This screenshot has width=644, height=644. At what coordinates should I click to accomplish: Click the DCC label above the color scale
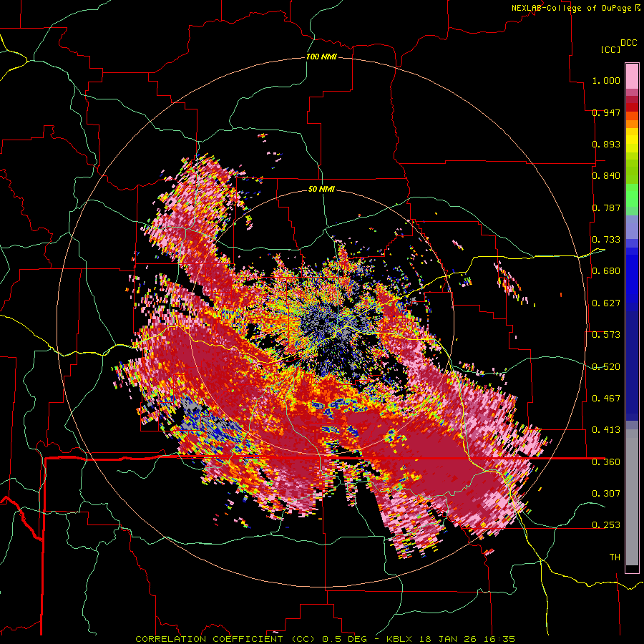click(x=628, y=43)
